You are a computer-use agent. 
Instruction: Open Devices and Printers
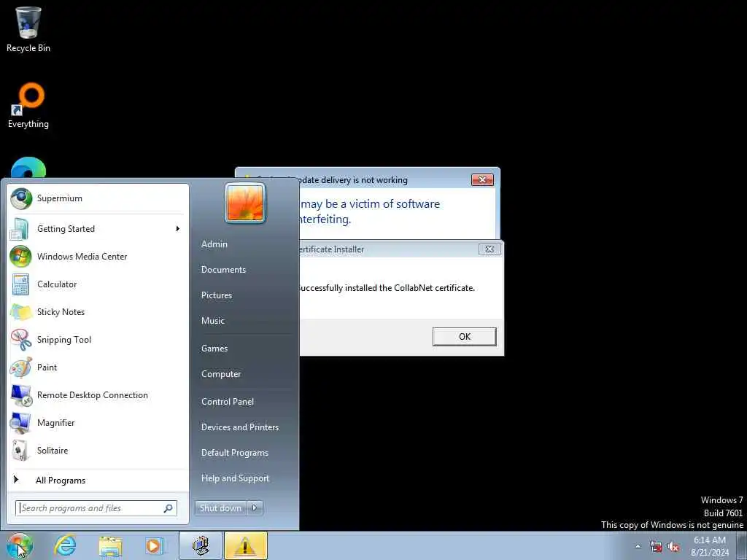(x=240, y=427)
